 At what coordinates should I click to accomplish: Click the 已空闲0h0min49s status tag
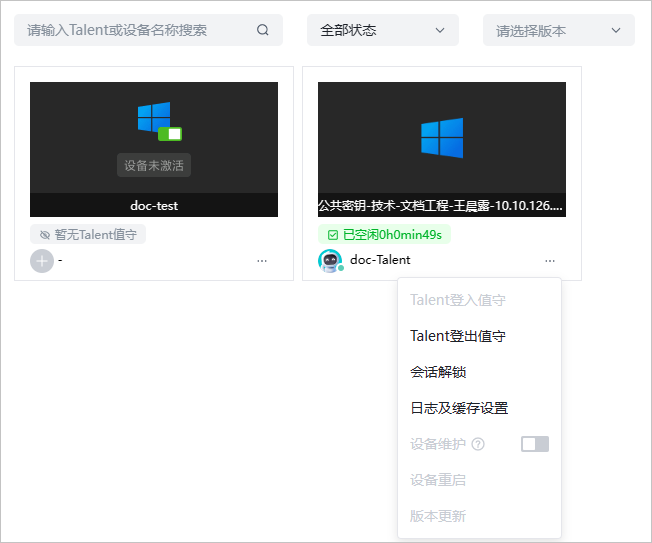click(x=384, y=235)
